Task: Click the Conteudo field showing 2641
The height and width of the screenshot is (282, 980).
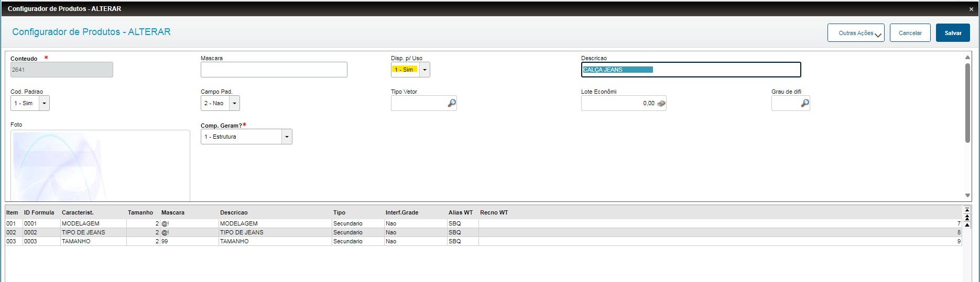Action: tap(62, 70)
